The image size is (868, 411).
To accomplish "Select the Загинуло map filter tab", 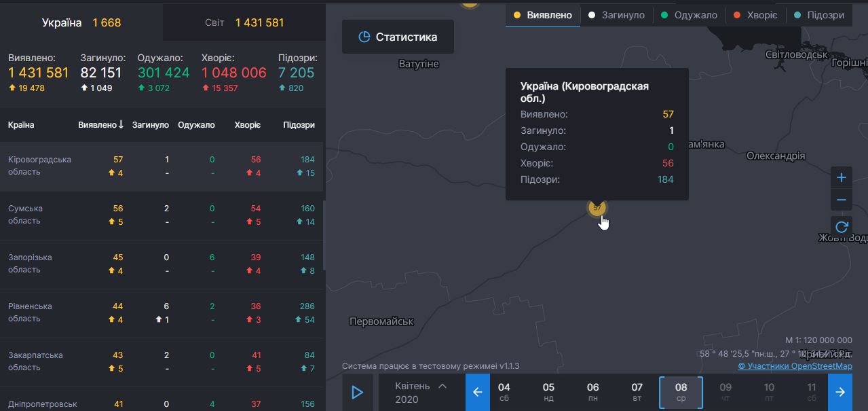I will tap(617, 15).
